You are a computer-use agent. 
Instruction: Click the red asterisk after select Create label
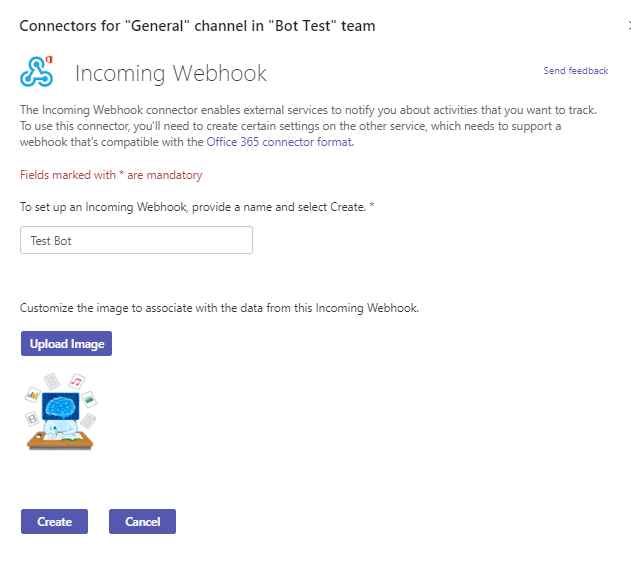pyautogui.click(x=372, y=206)
